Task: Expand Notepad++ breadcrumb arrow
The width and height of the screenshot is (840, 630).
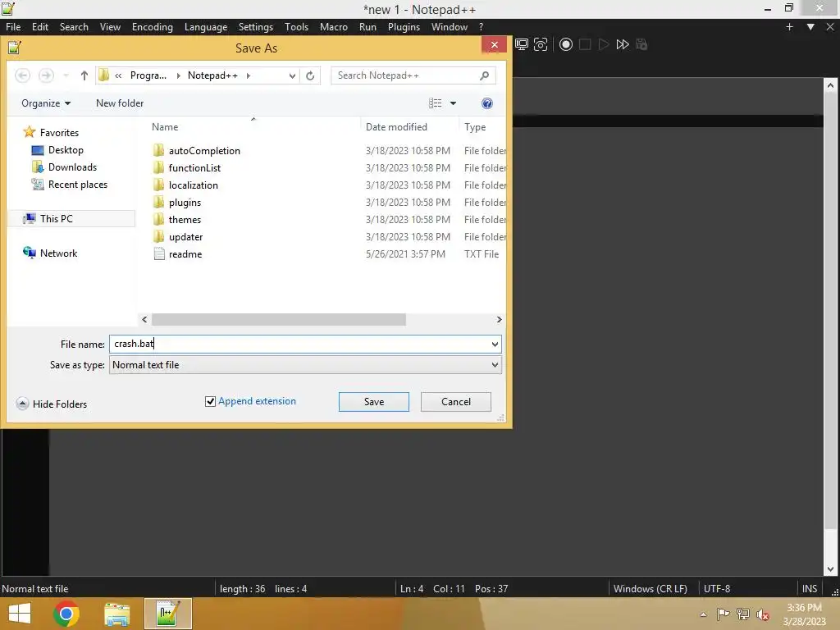Action: pyautogui.click(x=248, y=75)
